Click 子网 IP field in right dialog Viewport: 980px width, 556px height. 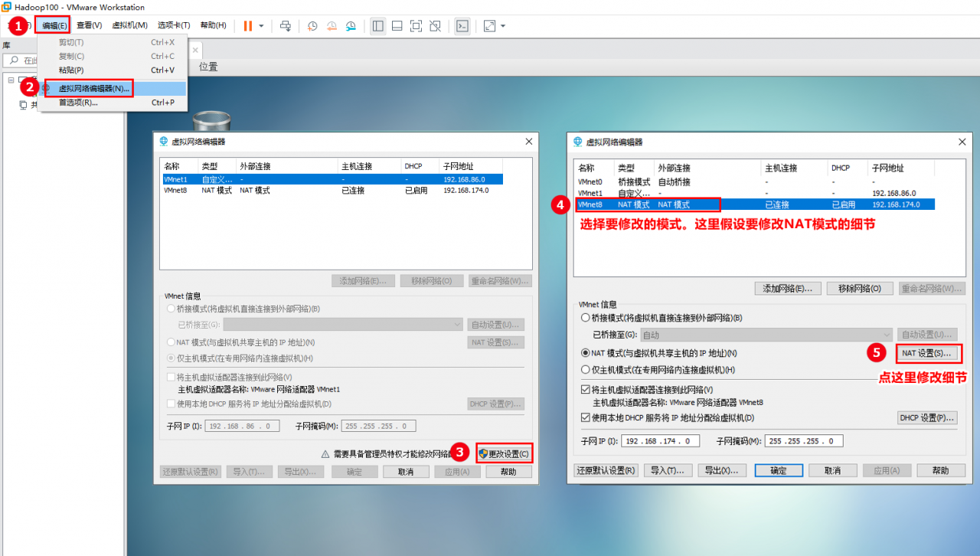tap(661, 441)
